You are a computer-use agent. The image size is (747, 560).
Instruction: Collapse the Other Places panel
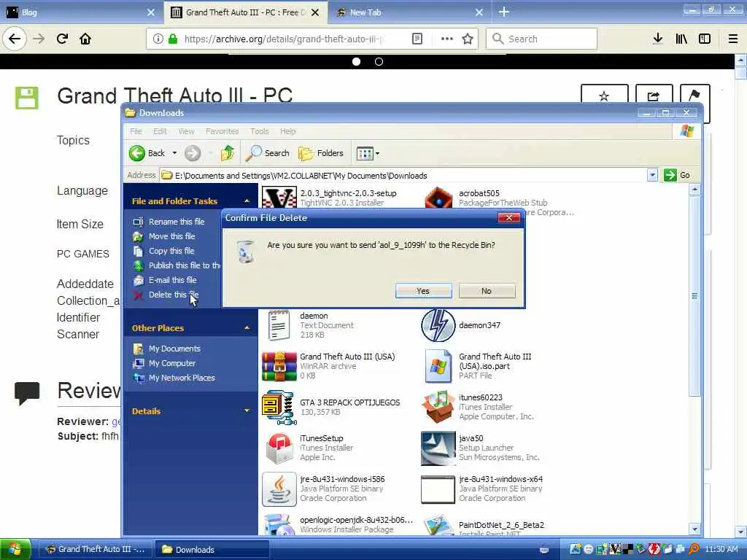click(247, 327)
